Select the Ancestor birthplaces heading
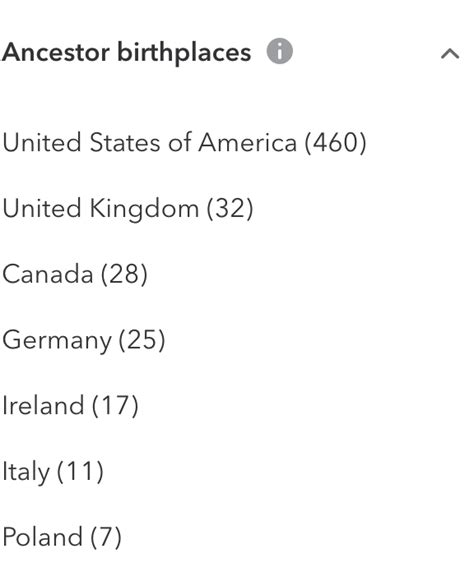The height and width of the screenshot is (572, 474). 127,52
